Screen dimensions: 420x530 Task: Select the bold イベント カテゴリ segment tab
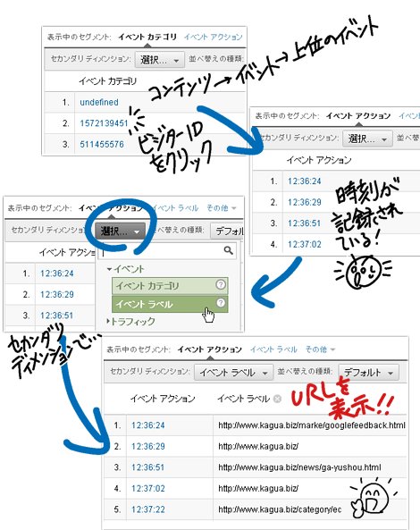[x=147, y=37]
